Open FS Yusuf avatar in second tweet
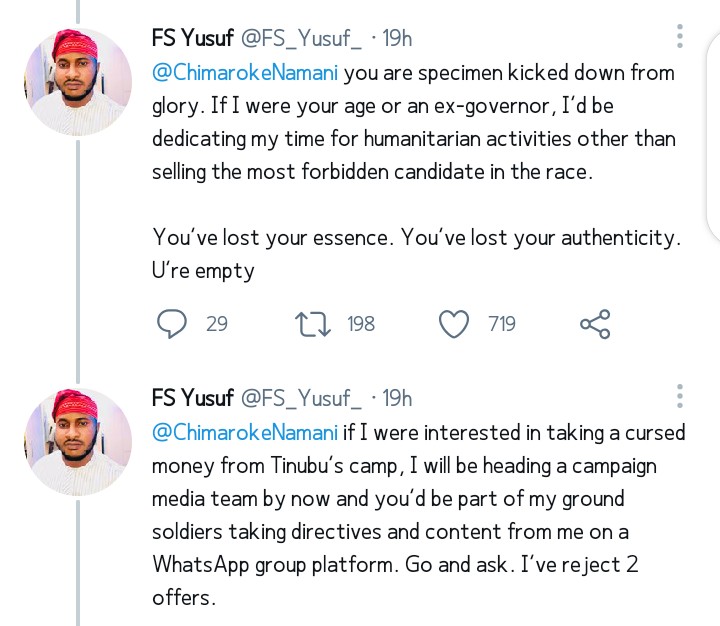This screenshot has height=626, width=720. tap(78, 441)
